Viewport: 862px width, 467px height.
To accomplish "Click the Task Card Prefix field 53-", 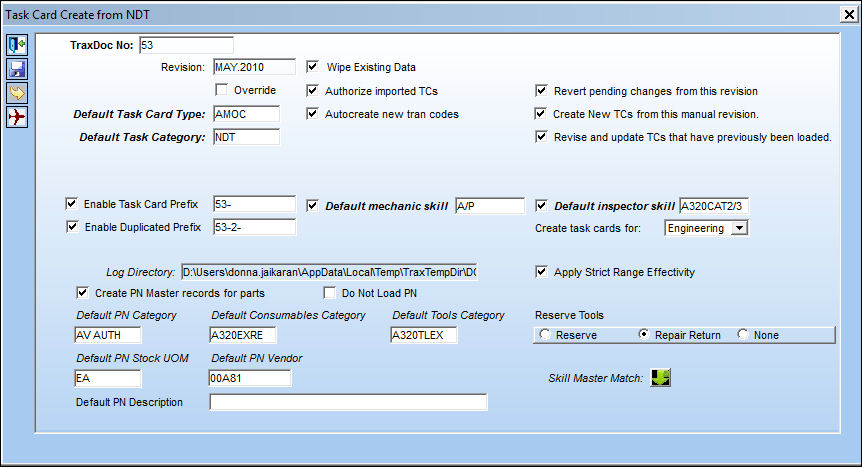I will [x=255, y=204].
